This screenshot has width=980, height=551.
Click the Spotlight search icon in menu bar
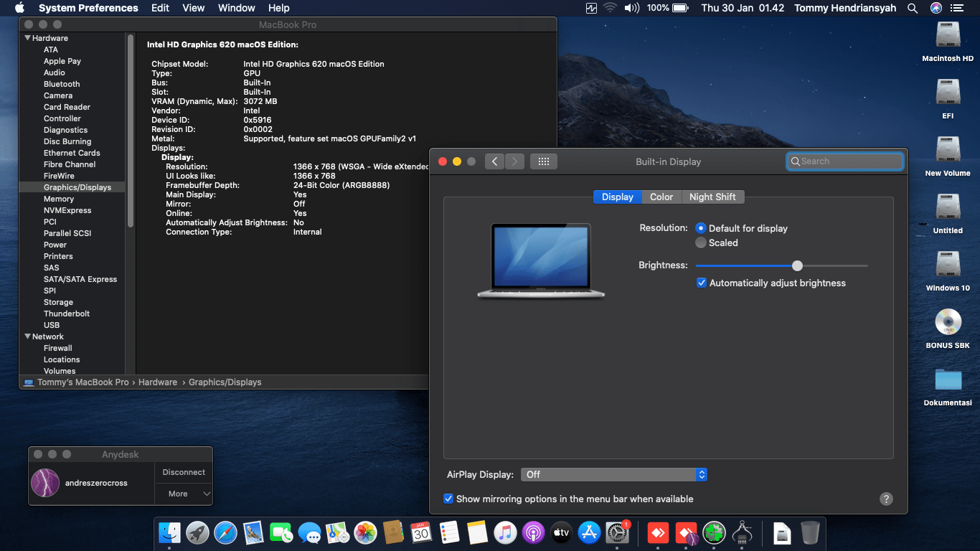[913, 8]
